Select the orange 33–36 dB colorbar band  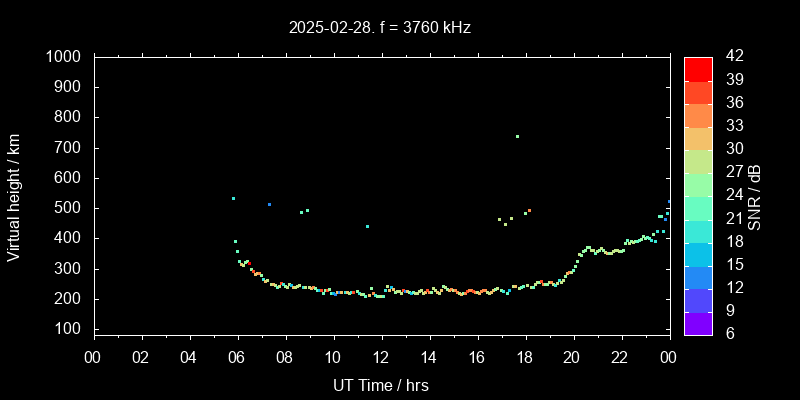click(x=697, y=115)
